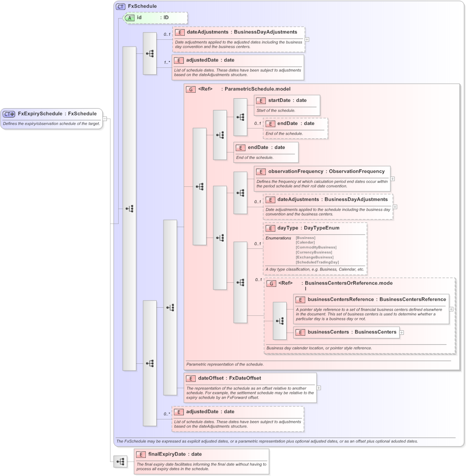Viewport: 466px width, 476px height.
Task: Click the E icon of dayType element
Action: tap(270, 228)
